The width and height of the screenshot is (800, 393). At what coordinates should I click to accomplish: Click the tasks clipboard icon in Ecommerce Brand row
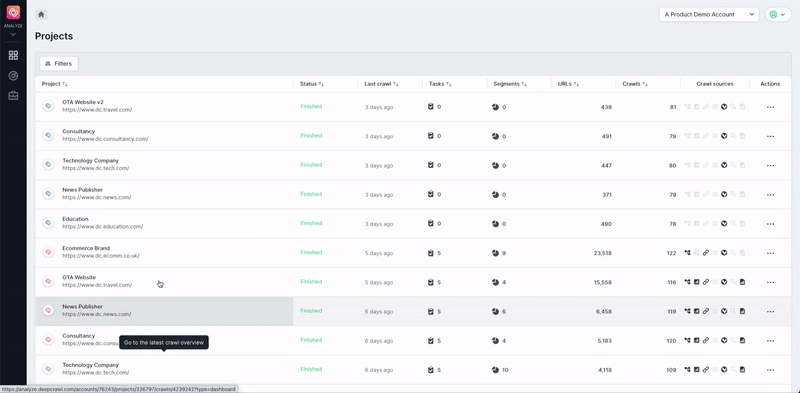click(x=431, y=253)
